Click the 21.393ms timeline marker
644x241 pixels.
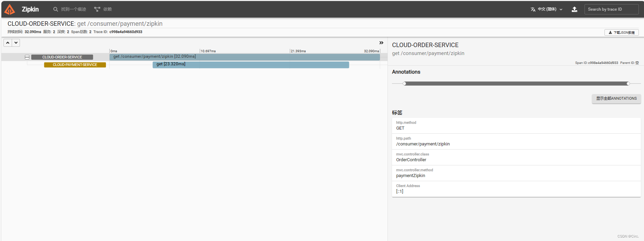click(298, 51)
